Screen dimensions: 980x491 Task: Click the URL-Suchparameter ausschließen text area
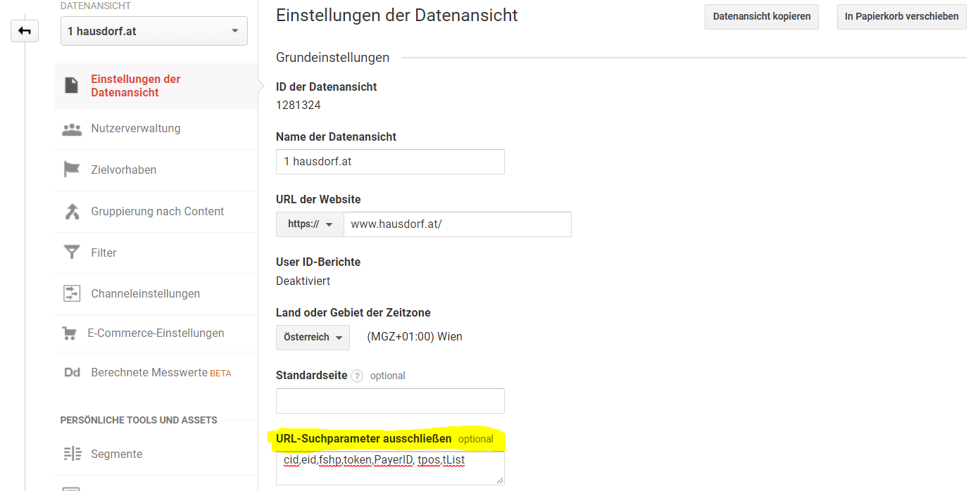(390, 468)
